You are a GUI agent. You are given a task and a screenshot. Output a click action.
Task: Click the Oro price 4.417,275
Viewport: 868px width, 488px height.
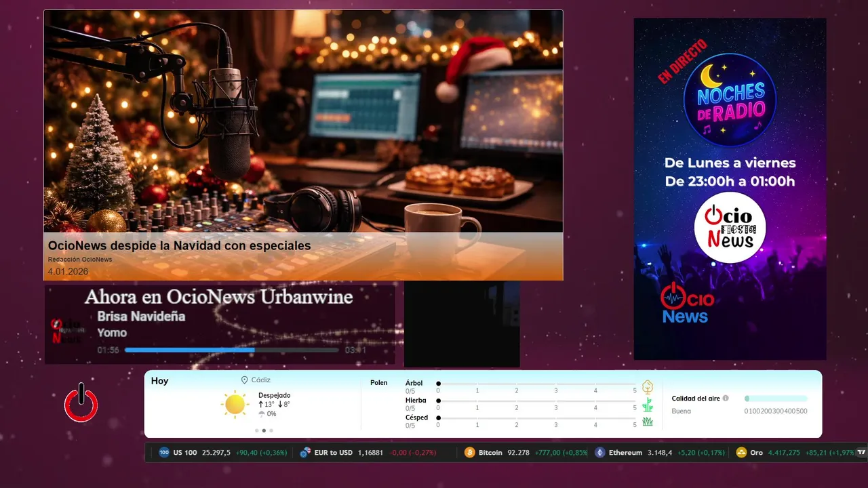784,453
